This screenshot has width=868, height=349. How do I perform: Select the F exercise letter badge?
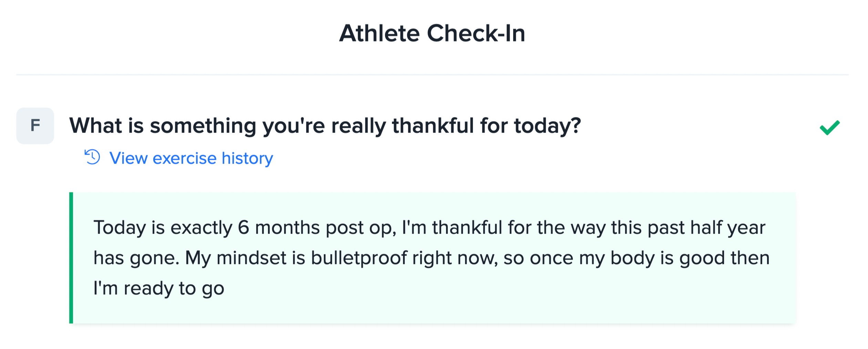coord(35,126)
